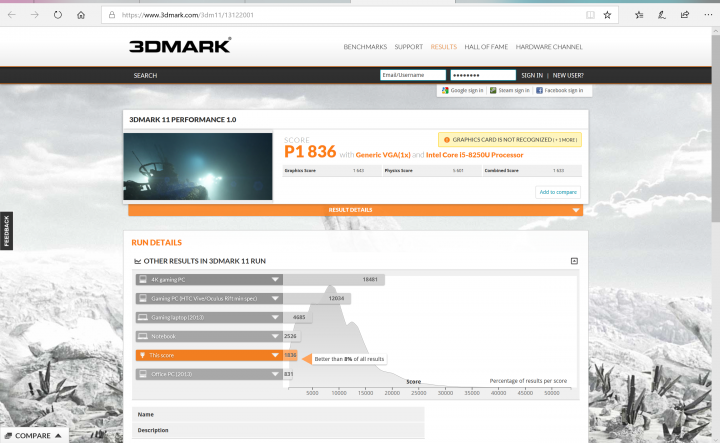Open the Support menu
The width and height of the screenshot is (720, 443).
coord(409,47)
